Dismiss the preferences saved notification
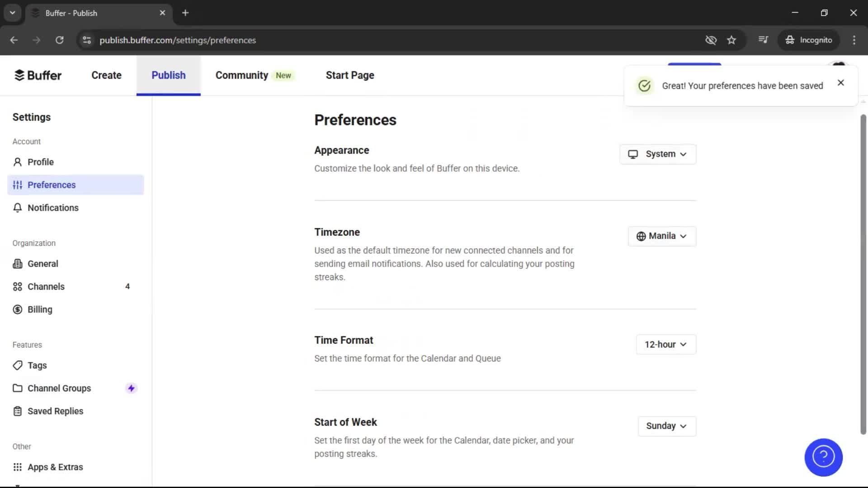Screen dimensions: 868x488 tap(840, 83)
